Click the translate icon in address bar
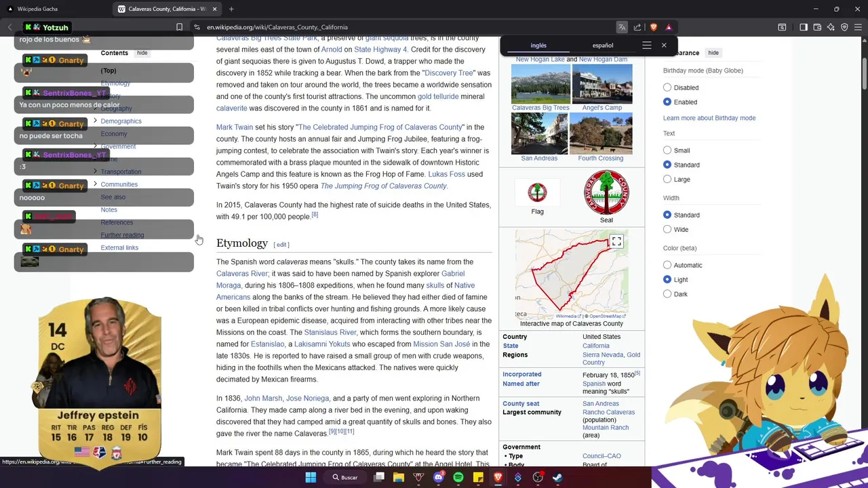This screenshot has width=868, height=488. pyautogui.click(x=622, y=27)
